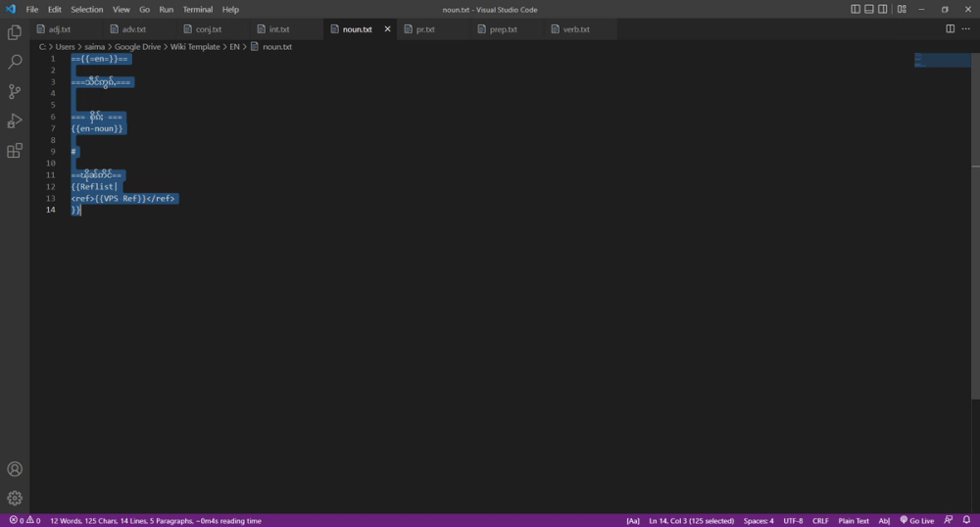Open the Terminal menu

(x=198, y=10)
